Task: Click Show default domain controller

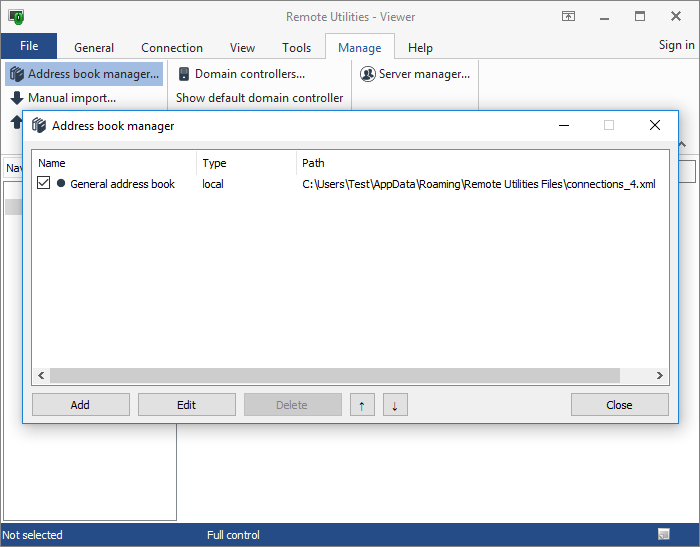Action: click(259, 98)
